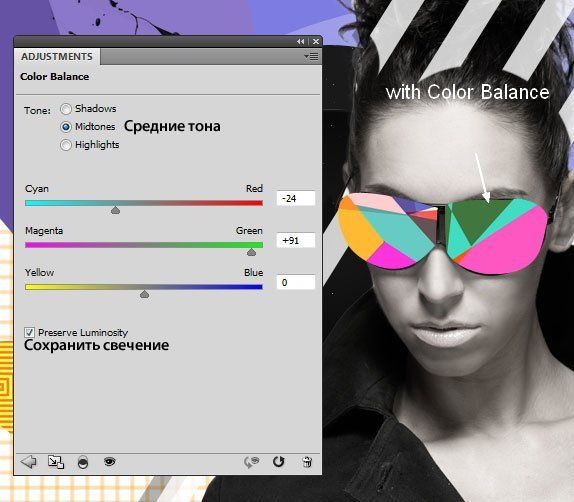
Task: Click the Cyan-Red value field -24
Action: (295, 198)
